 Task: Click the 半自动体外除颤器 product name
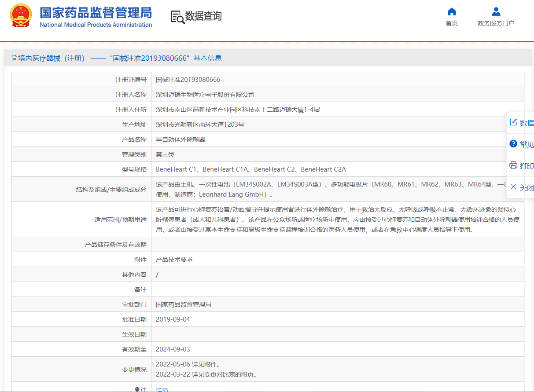180,139
